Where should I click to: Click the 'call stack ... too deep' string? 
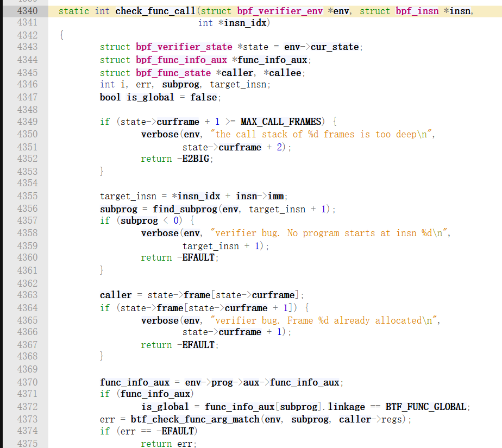[x=321, y=134]
